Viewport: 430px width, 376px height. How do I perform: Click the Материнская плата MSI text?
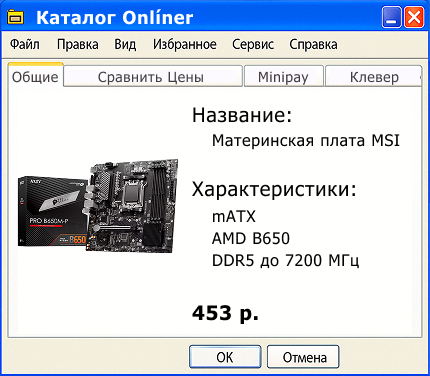[306, 140]
